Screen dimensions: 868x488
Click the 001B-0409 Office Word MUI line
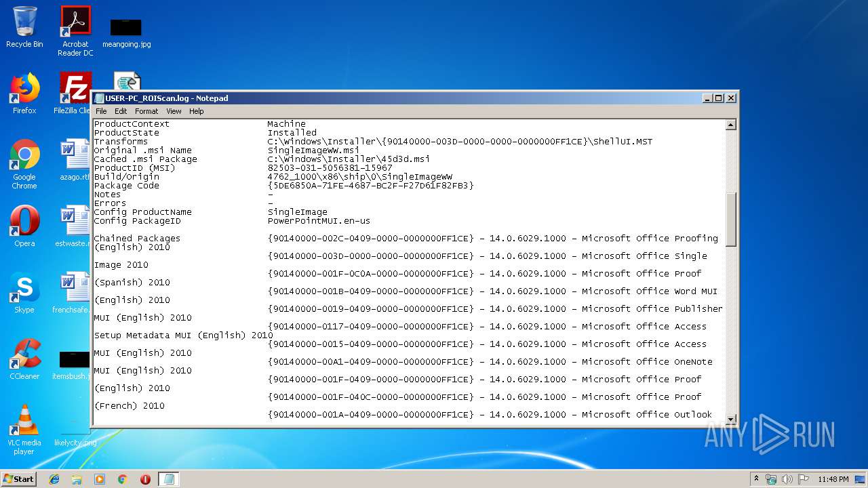[x=492, y=291]
